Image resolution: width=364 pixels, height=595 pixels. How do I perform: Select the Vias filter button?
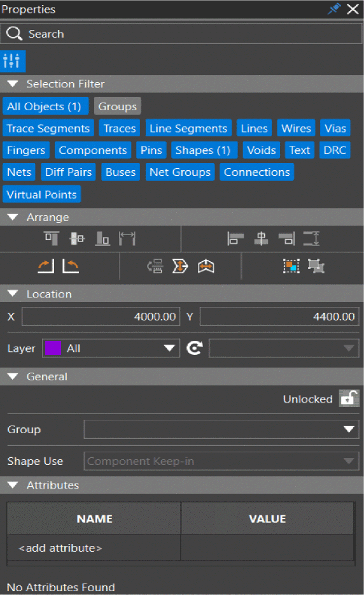tap(335, 128)
